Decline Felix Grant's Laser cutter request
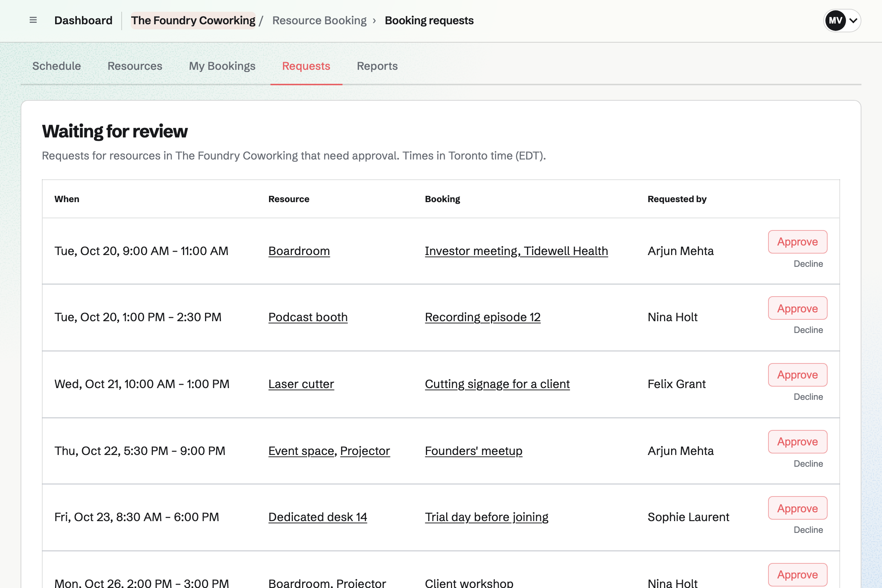Viewport: 882px width, 588px height. tap(808, 397)
